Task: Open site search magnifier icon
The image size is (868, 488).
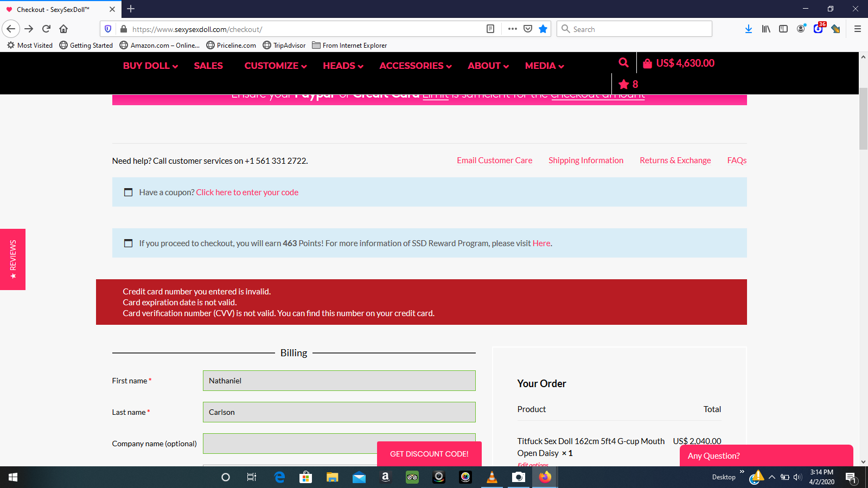Action: (x=624, y=62)
